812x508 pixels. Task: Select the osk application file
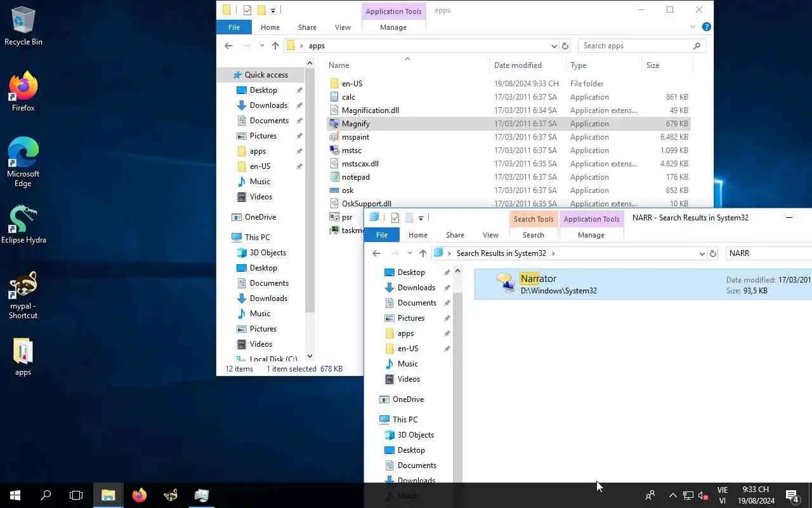348,190
